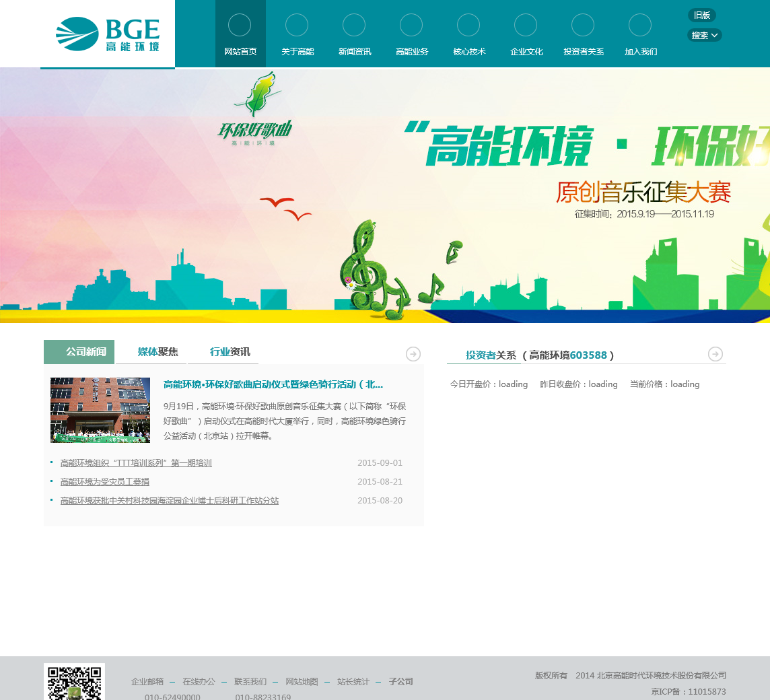The image size is (770, 700).
Task: Expand the 搜索 dropdown
Action: tap(704, 36)
